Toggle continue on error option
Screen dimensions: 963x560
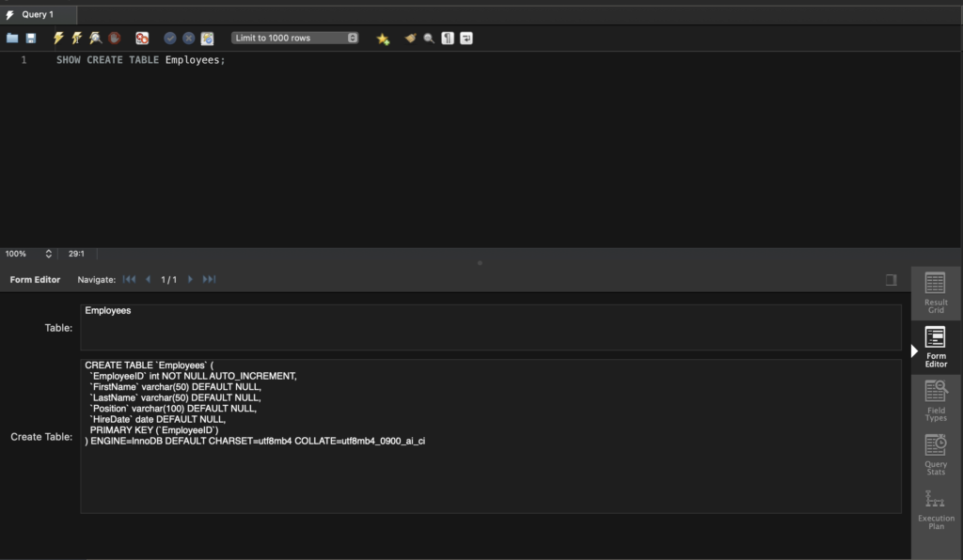[142, 39]
